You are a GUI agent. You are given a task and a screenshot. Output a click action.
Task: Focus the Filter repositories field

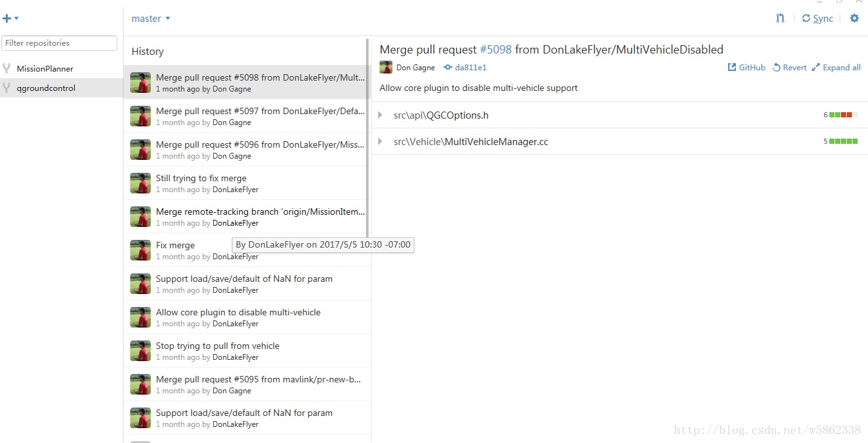pyautogui.click(x=59, y=43)
